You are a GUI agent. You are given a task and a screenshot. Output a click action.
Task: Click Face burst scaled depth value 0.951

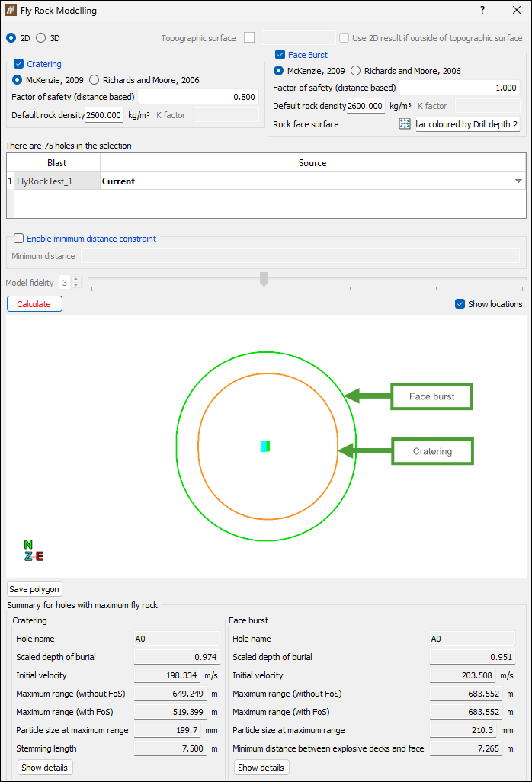click(x=472, y=657)
